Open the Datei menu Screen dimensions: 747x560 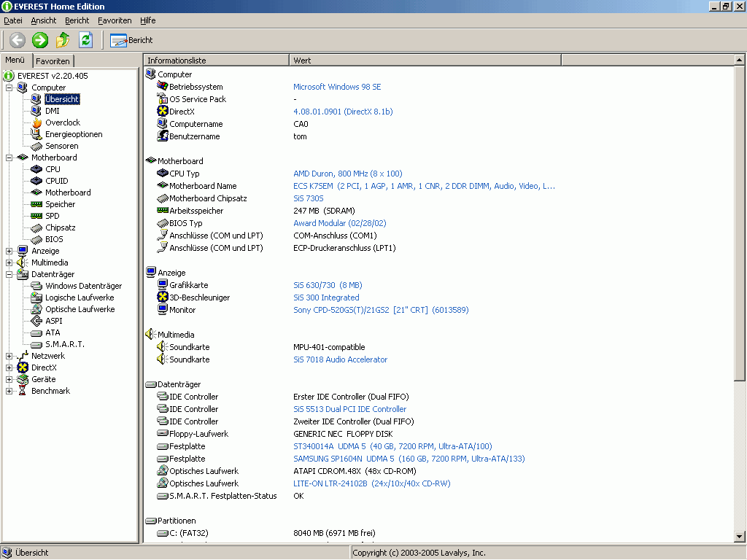coord(13,20)
